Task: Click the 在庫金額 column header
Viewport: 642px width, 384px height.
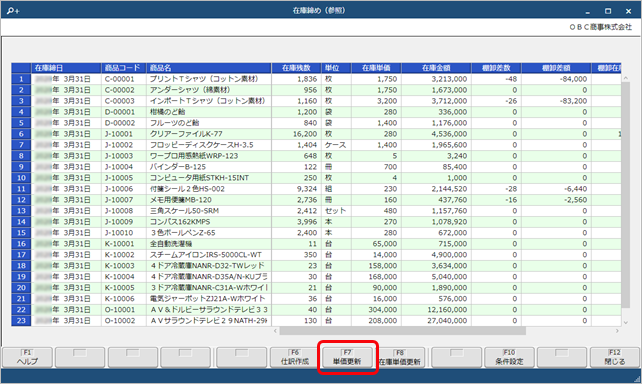Action: tap(436, 68)
